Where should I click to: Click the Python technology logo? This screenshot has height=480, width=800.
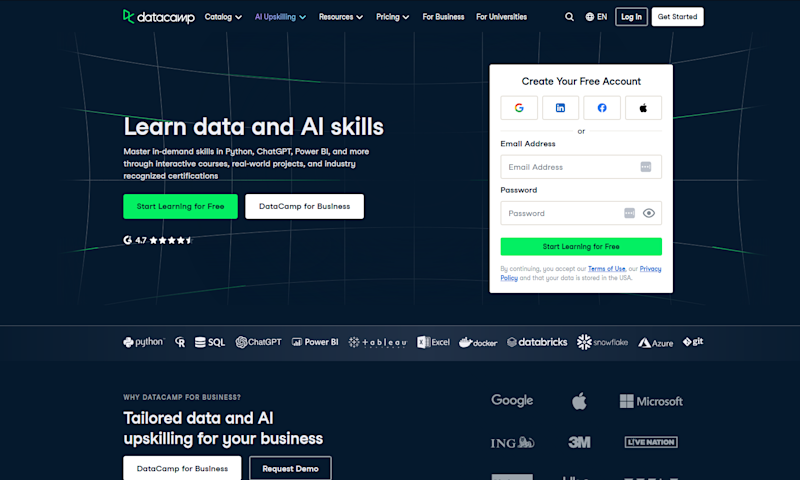143,342
